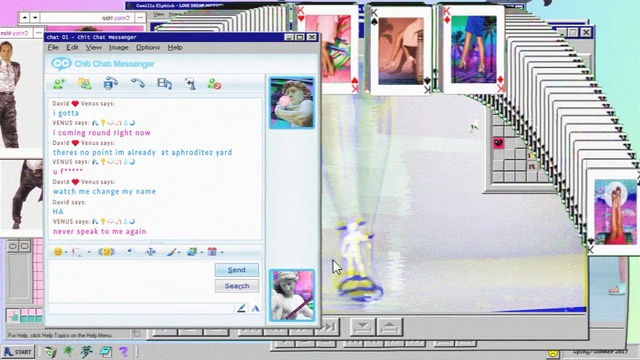The image size is (640, 360).
Task: Click the purple question mark taskbar icon
Action: 123,351
